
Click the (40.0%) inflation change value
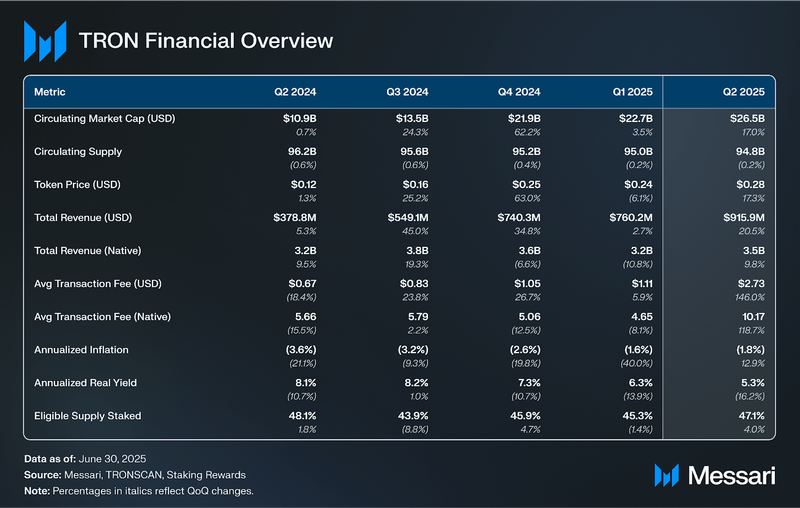coord(636,364)
